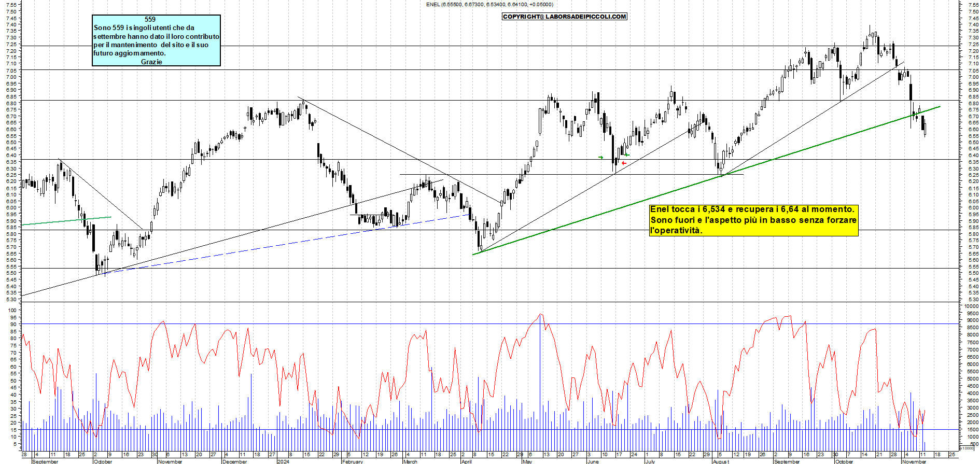Click 'Grazie' in the cyan note
Viewport: 980px width, 464px height.
(151, 62)
